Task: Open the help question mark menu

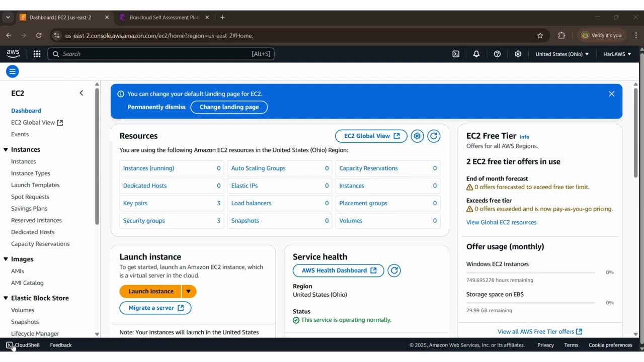Action: pos(497,54)
